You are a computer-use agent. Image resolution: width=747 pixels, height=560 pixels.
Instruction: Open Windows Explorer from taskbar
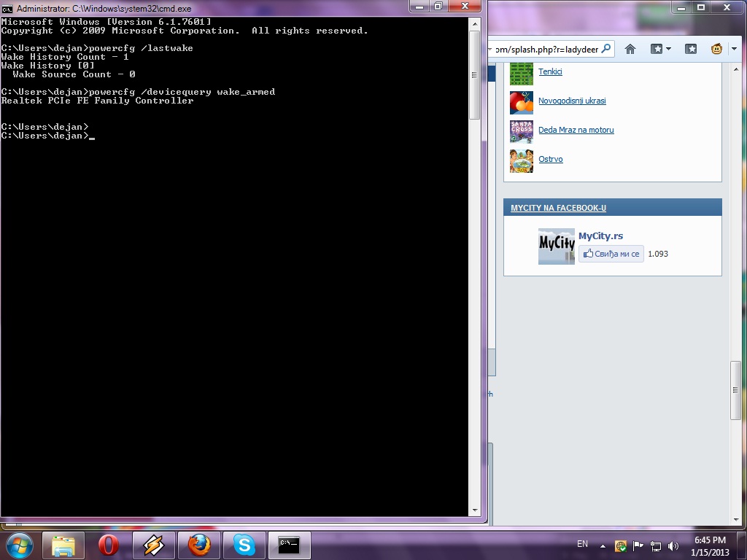(63, 545)
